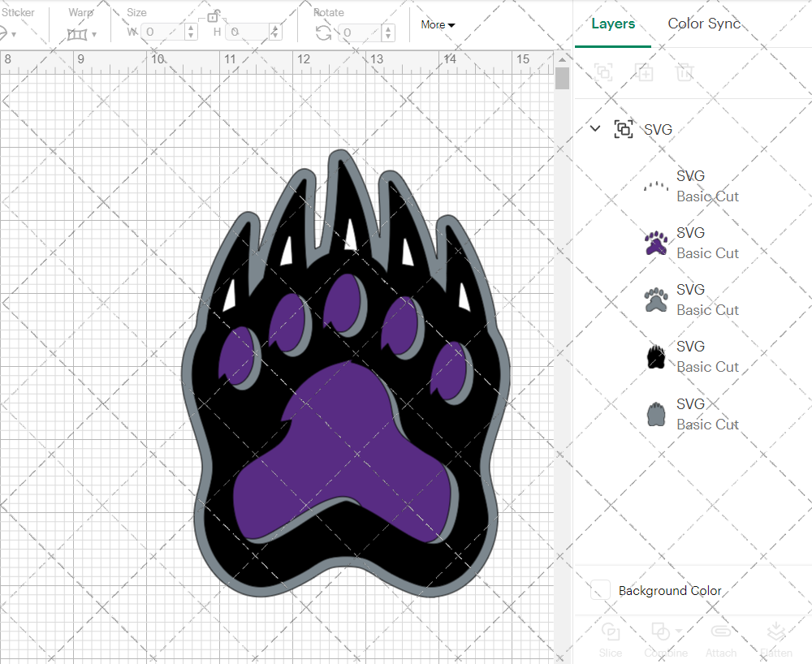812x664 pixels.
Task: Click the Rotate reset icon
Action: [x=322, y=32]
